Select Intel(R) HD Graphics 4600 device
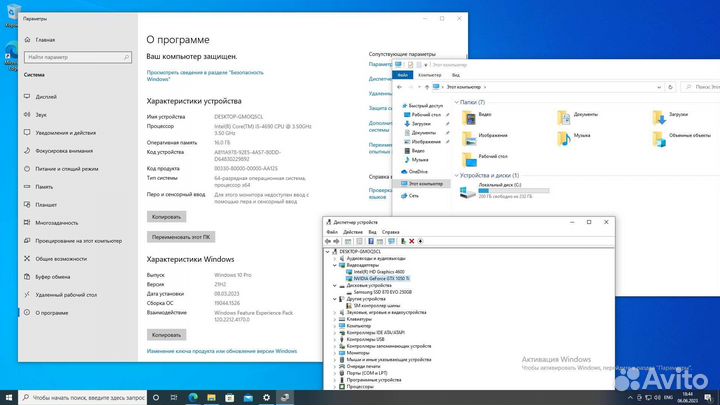This screenshot has width=720, height=405. [x=379, y=272]
